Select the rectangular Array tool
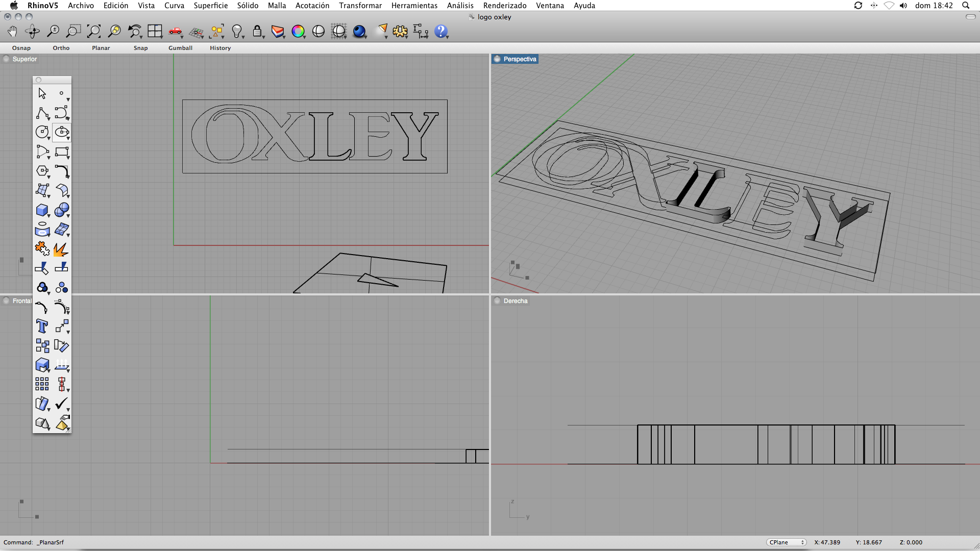Viewport: 980px width, 551px height. tap(42, 384)
